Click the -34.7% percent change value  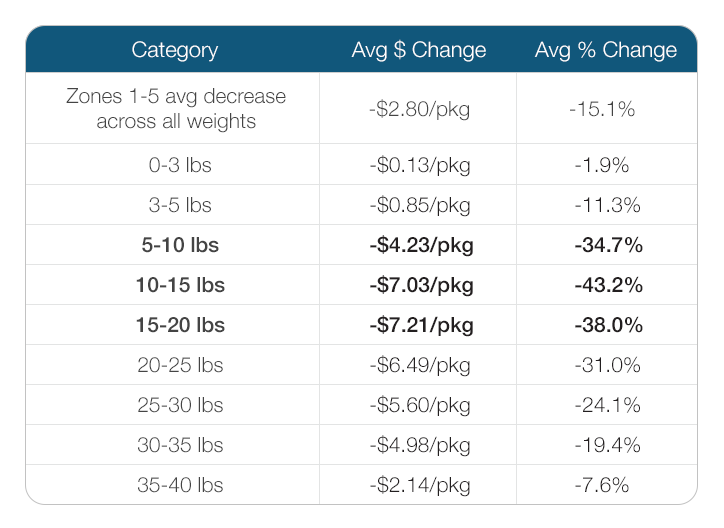coord(607,245)
